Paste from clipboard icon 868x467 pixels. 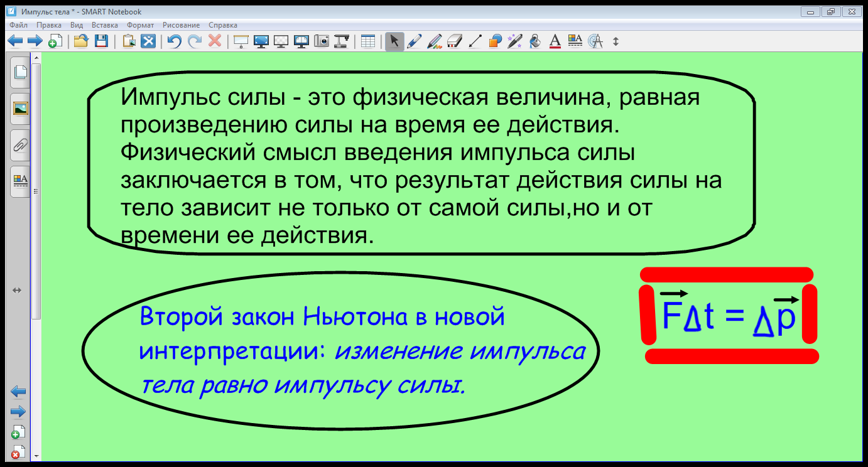tap(129, 41)
